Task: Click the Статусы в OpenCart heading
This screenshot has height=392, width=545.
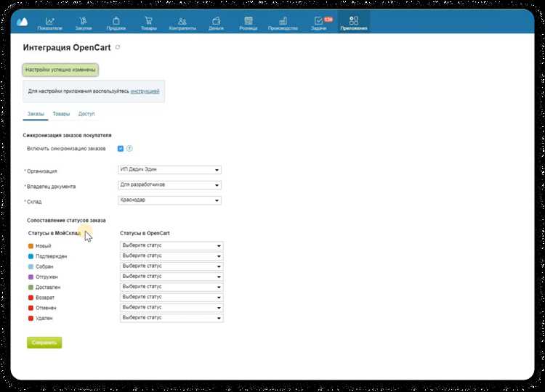Action: point(145,233)
